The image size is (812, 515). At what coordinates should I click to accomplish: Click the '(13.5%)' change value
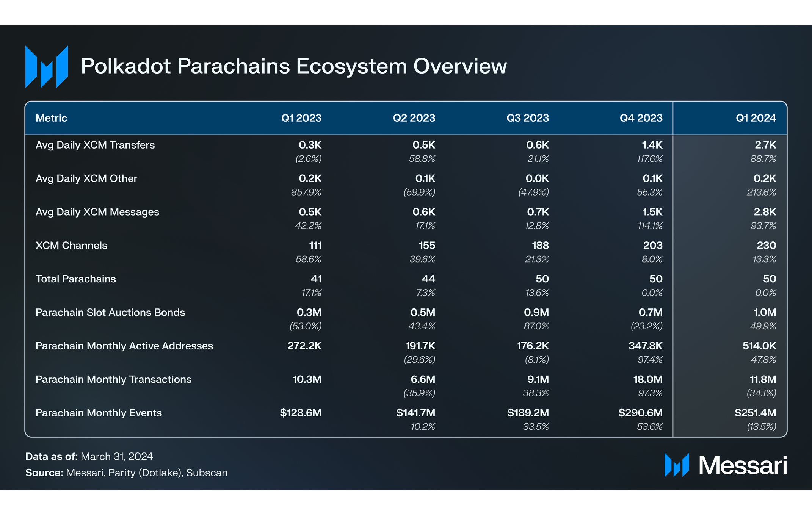coord(762,427)
